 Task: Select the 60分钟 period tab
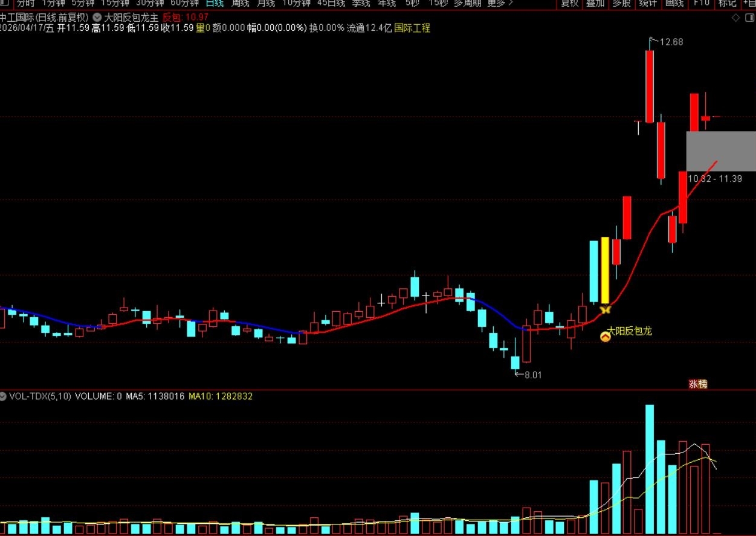point(184,3)
